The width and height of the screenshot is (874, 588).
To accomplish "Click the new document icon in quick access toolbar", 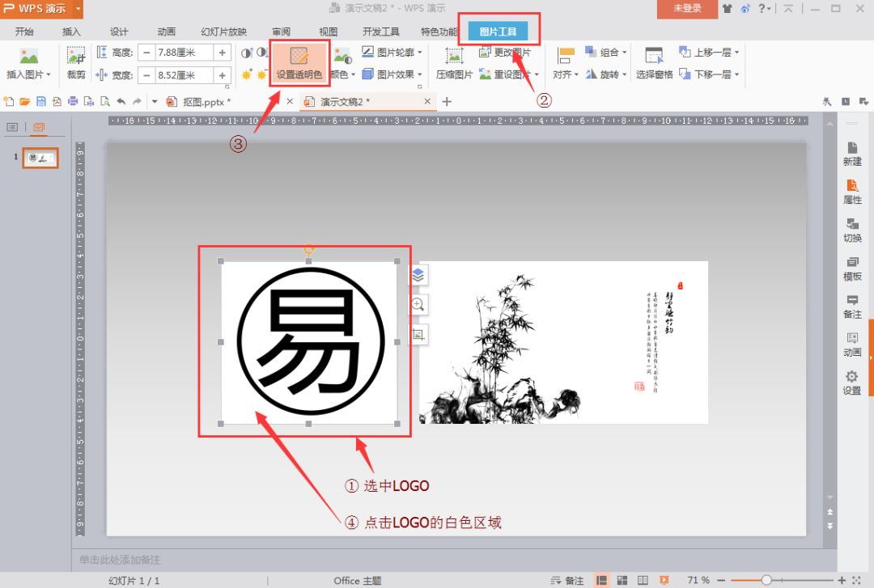I will pos(8,101).
